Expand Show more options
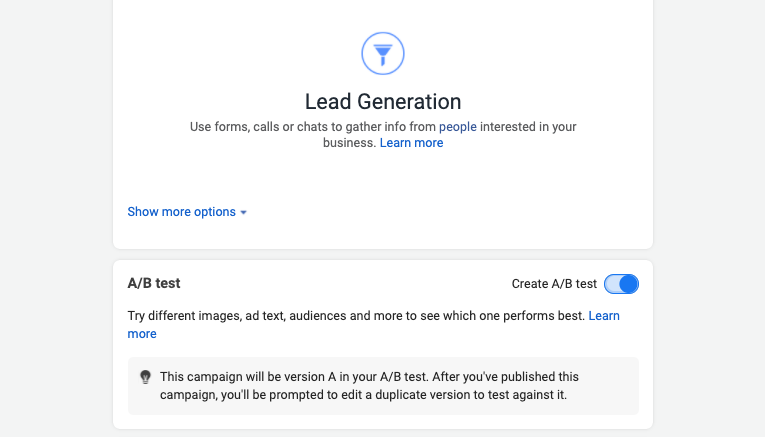The height and width of the screenshot is (437, 765). coord(187,212)
